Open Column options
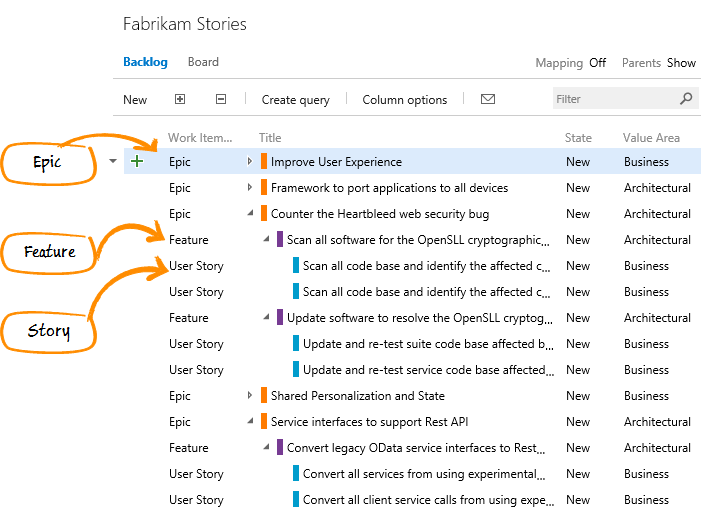701x509 pixels. tap(404, 99)
